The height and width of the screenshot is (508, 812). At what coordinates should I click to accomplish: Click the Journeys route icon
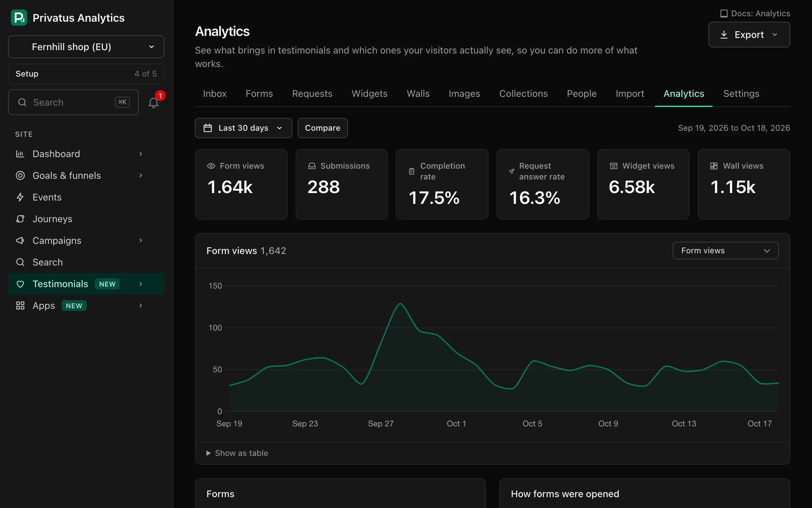[x=20, y=219]
